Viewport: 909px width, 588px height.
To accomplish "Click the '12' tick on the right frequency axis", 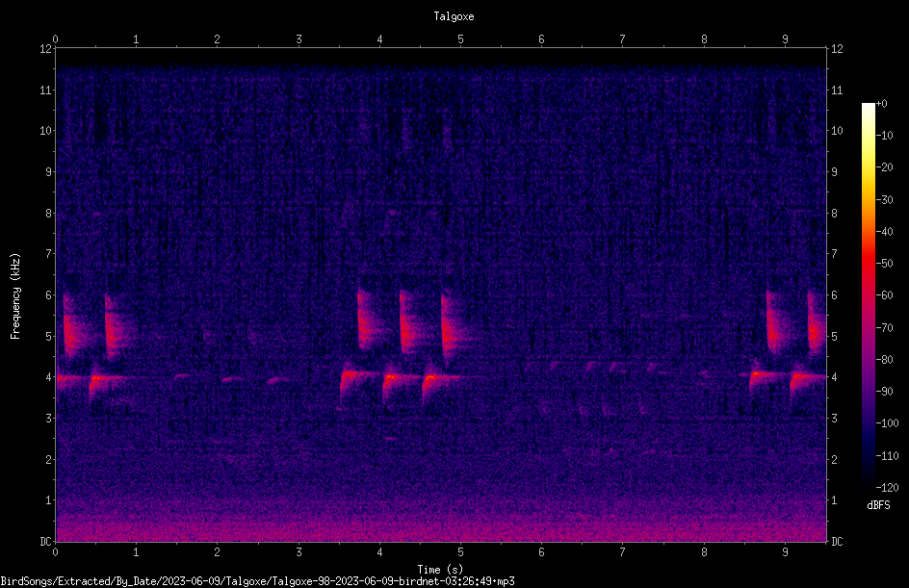I will [x=837, y=49].
